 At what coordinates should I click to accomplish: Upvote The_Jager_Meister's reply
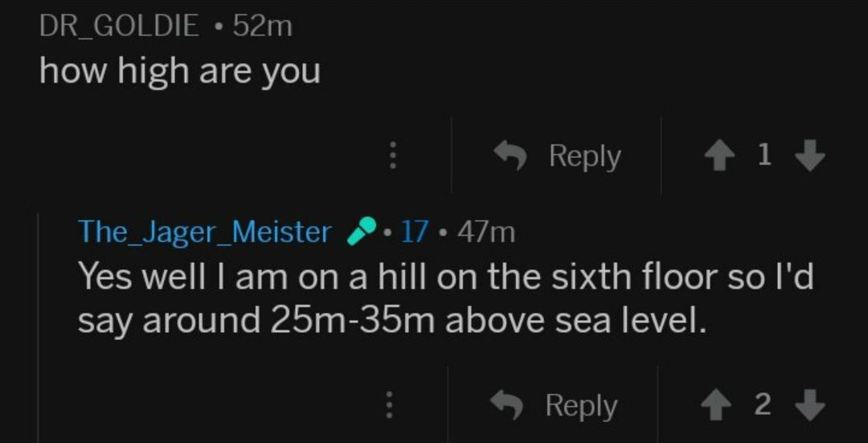[719, 406]
